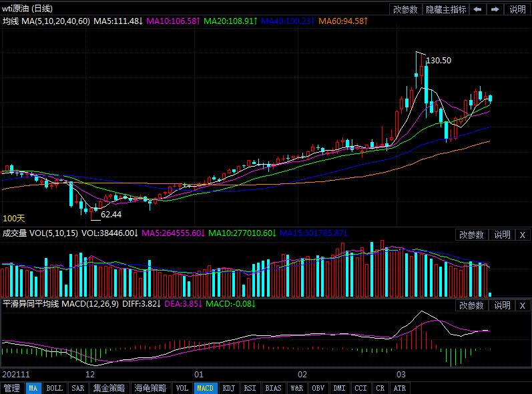The width and height of the screenshot is (532, 394).
Task: Click the 03 month axis marker
Action: pyautogui.click(x=401, y=375)
